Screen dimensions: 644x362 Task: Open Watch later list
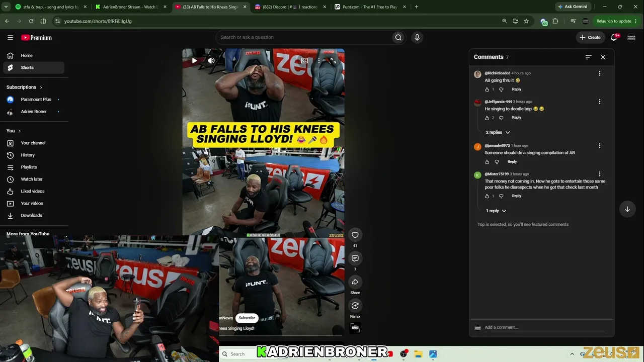34,179
